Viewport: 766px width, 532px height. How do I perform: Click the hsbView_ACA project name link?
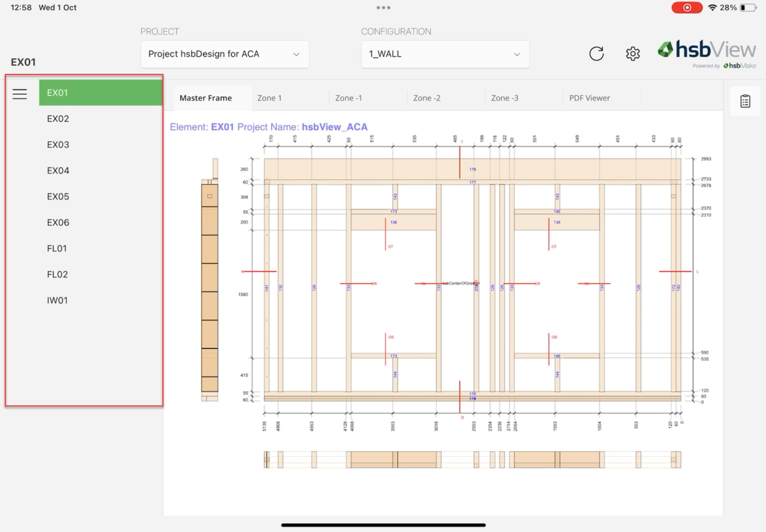(335, 127)
